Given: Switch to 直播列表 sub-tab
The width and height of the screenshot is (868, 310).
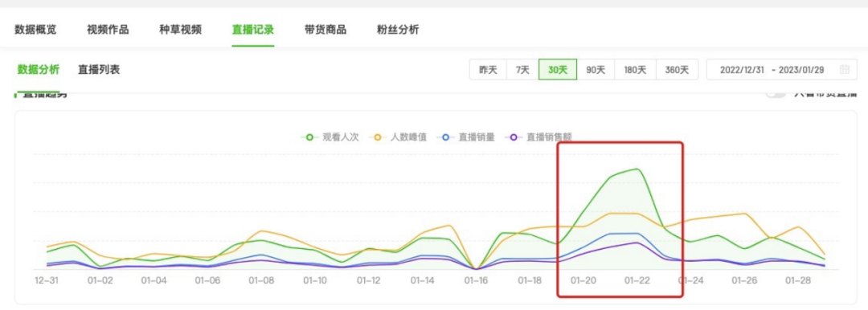Looking at the screenshot, I should click(x=99, y=70).
